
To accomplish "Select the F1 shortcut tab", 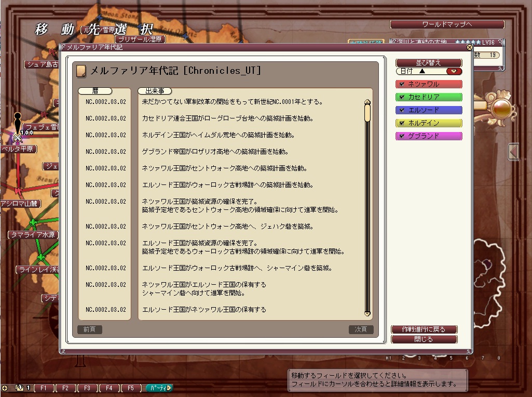I will click(x=44, y=388).
